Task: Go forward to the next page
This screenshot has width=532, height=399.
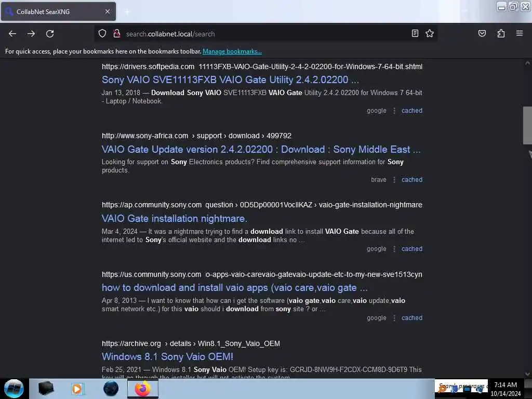Action: coord(31,34)
